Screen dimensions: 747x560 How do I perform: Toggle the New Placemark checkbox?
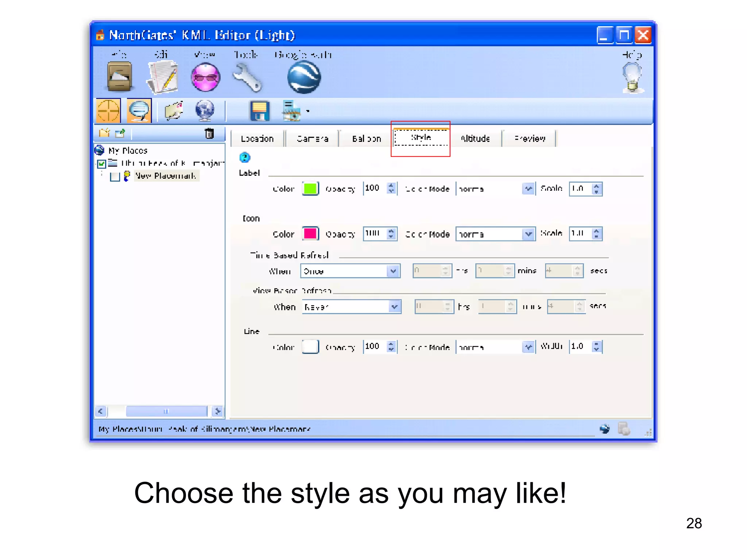click(115, 176)
